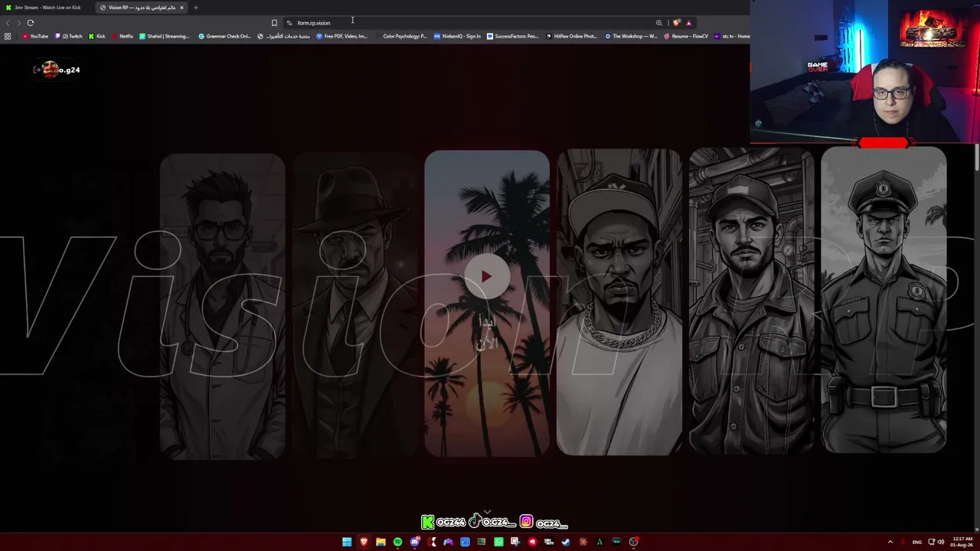
Task: Open Discord from the taskbar
Action: (x=414, y=542)
